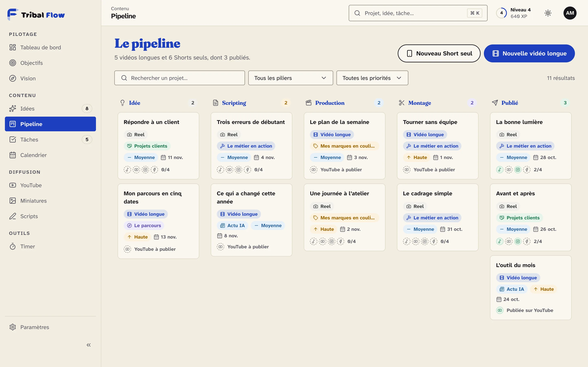
Task: Click the Miniatures image icon in sidebar
Action: point(13,201)
